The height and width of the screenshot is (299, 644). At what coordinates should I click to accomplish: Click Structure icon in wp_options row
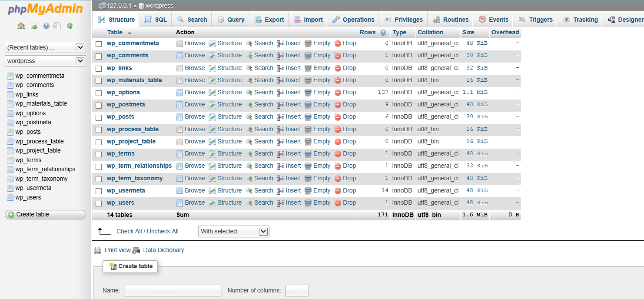pyautogui.click(x=212, y=93)
